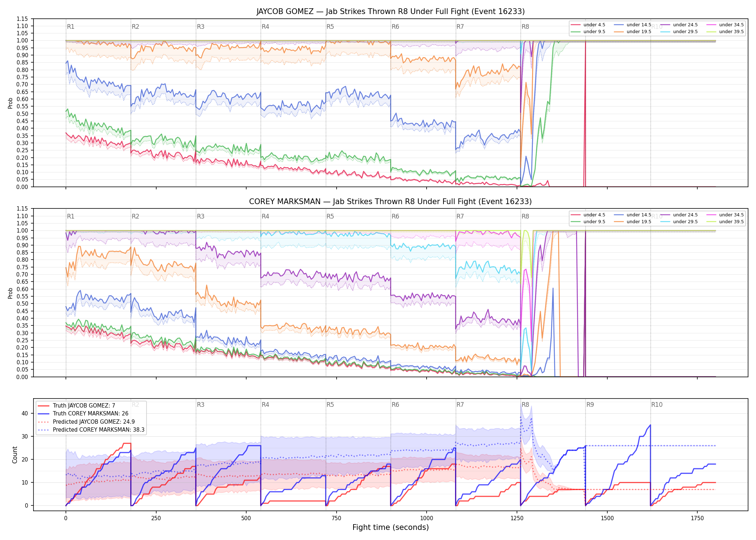756x540 pixels.
Task: Click the 'Count' y-axis label
Action: (x=15, y=455)
